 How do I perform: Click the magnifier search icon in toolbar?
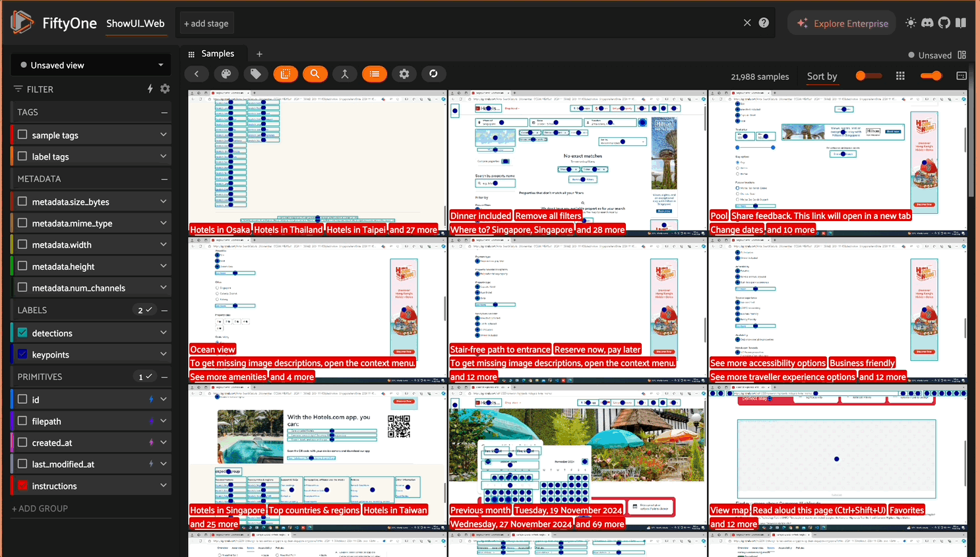(315, 74)
